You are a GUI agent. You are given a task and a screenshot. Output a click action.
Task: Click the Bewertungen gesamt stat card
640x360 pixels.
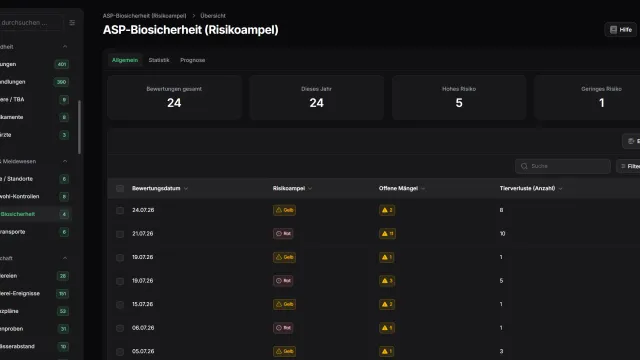pyautogui.click(x=174, y=98)
